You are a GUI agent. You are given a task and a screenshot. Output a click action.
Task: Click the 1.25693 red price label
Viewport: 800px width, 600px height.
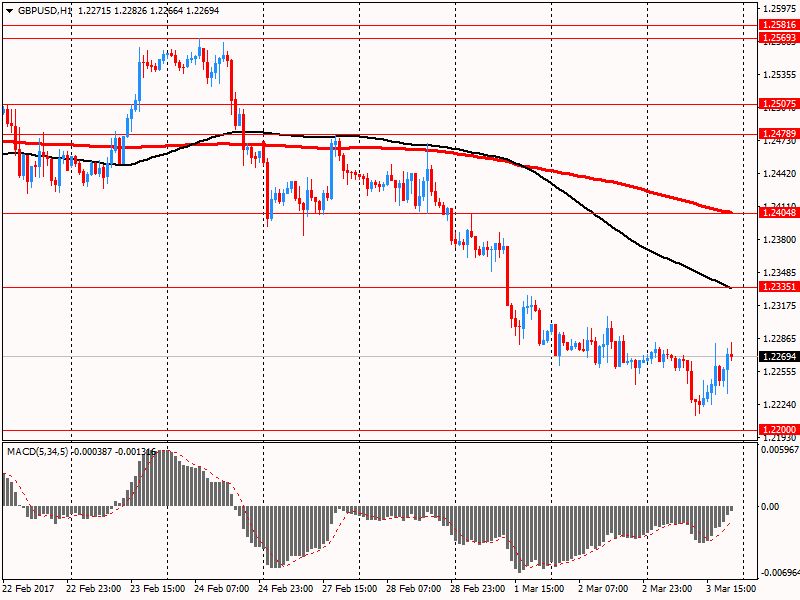(779, 38)
